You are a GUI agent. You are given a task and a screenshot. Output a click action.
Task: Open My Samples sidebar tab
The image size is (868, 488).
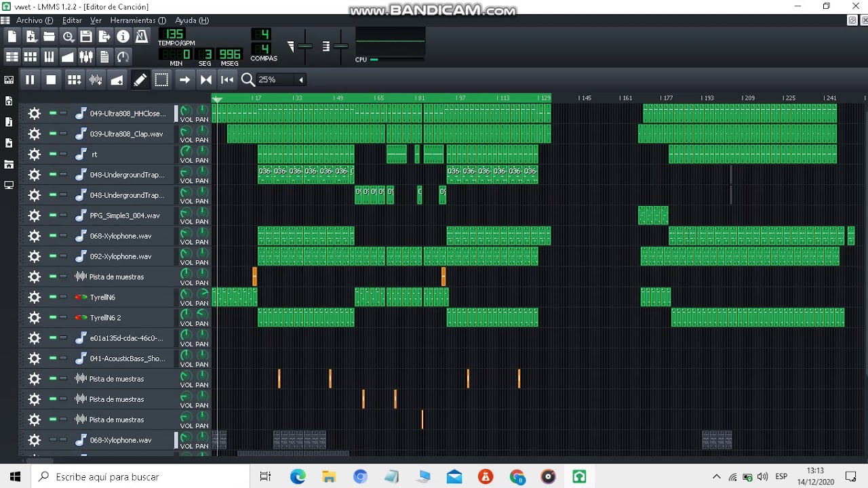tap(9, 122)
